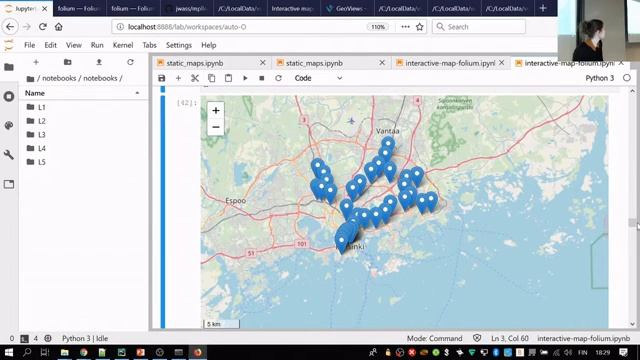Go back with the browser back arrow
This screenshot has width=640, height=360.
[10, 27]
